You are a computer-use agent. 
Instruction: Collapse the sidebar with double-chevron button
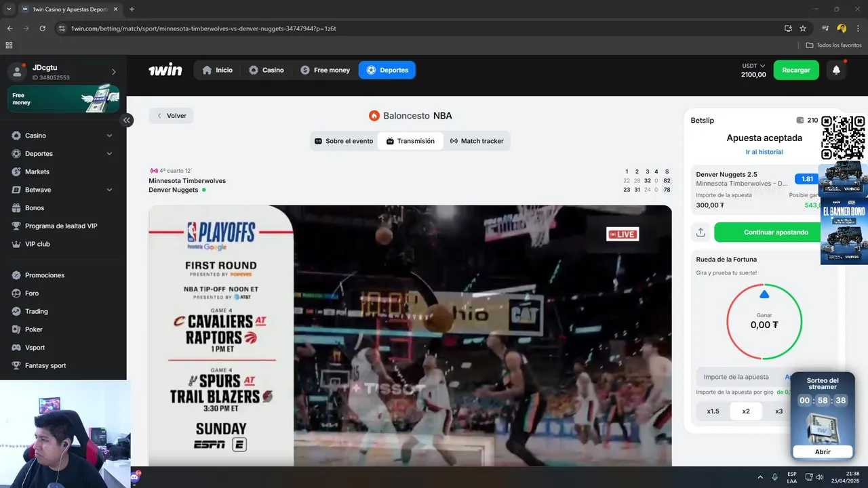[x=126, y=120]
